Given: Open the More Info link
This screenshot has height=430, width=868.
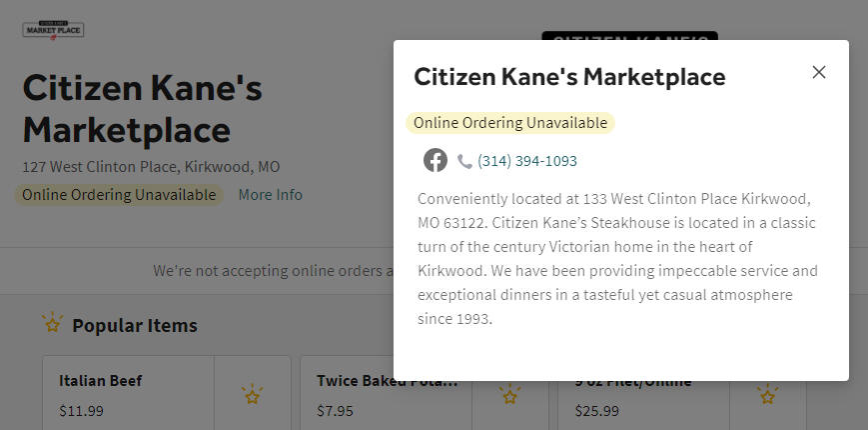Looking at the screenshot, I should coord(270,194).
